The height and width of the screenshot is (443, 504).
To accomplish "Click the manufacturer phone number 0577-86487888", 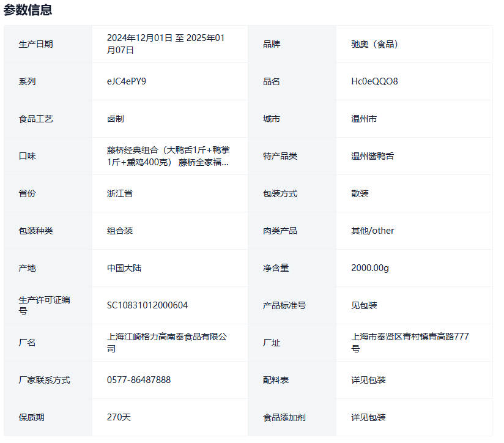I will [139, 380].
